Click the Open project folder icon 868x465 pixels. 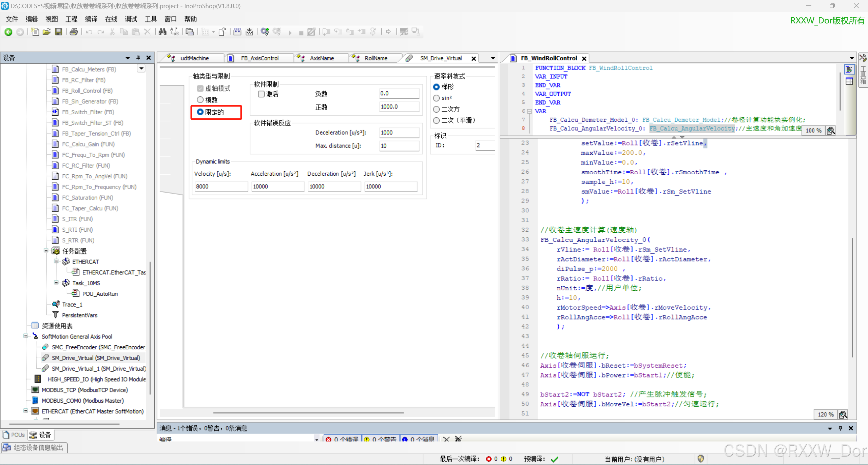click(47, 32)
